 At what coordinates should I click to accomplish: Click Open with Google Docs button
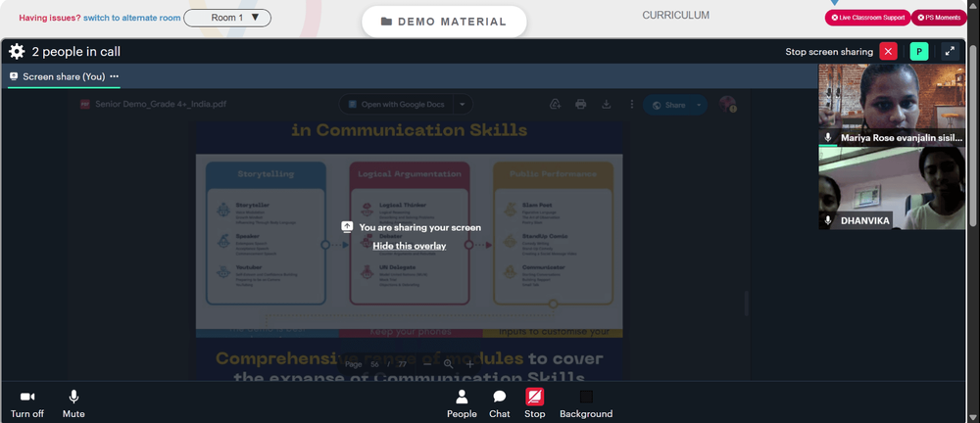pos(396,105)
